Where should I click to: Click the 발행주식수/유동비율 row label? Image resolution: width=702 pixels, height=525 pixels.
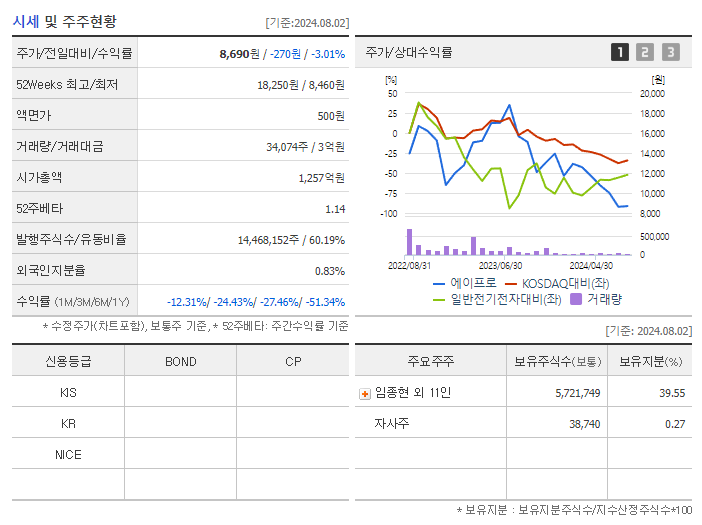[x=71, y=239]
